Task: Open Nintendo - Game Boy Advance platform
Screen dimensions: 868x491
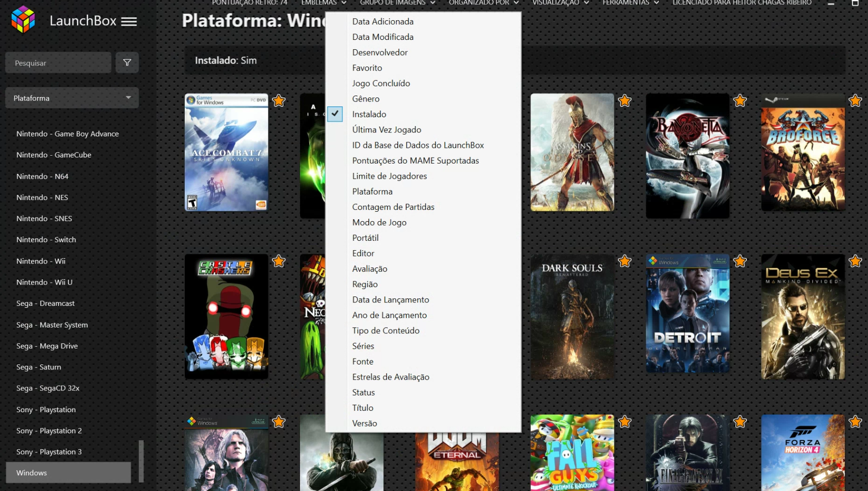Action: 67,133
